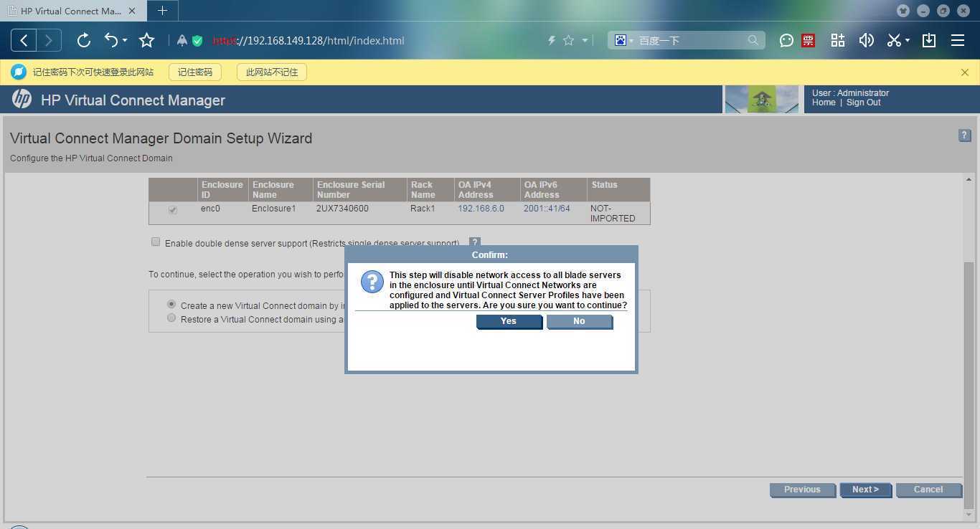The height and width of the screenshot is (529, 980).
Task: Click the header banner thumbnail image
Action: [762, 100]
